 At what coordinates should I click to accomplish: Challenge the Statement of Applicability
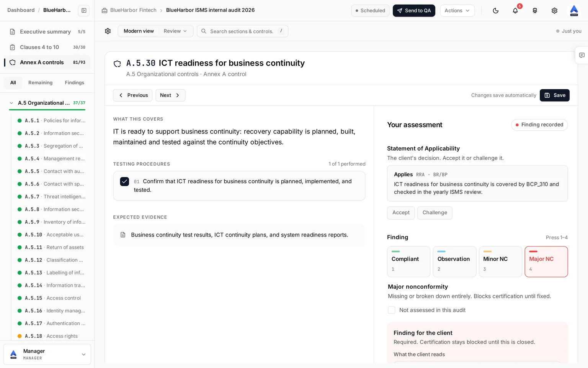click(x=434, y=213)
